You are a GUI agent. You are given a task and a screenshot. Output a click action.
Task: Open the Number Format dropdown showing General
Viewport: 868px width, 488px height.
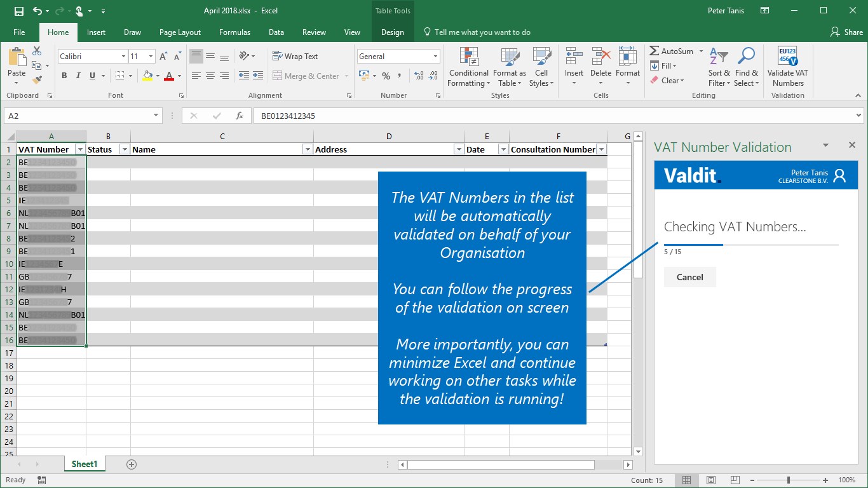436,57
